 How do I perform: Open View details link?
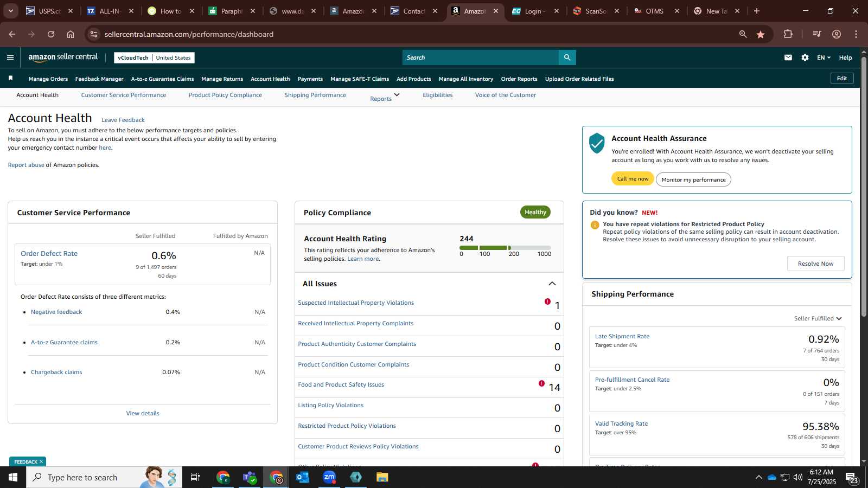pos(143,413)
